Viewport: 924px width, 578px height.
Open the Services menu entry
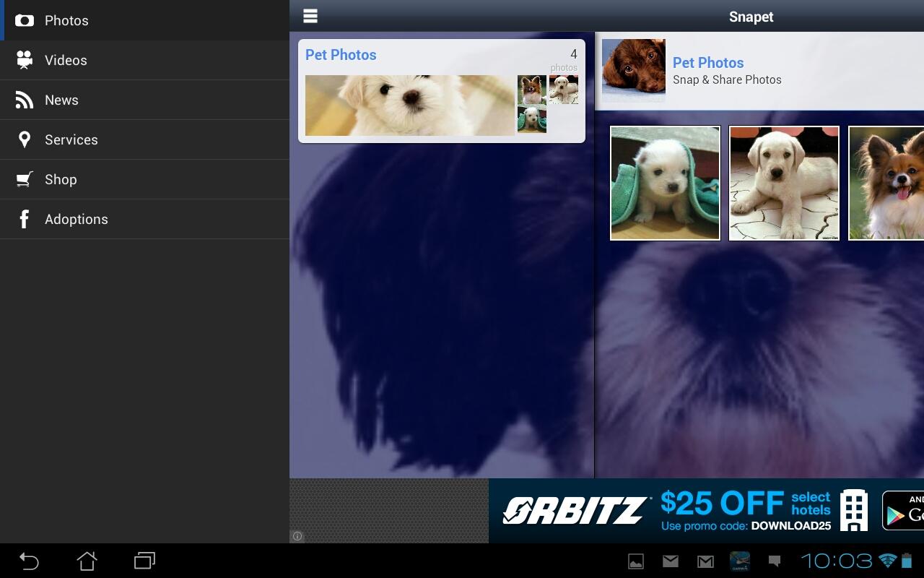pos(144,139)
